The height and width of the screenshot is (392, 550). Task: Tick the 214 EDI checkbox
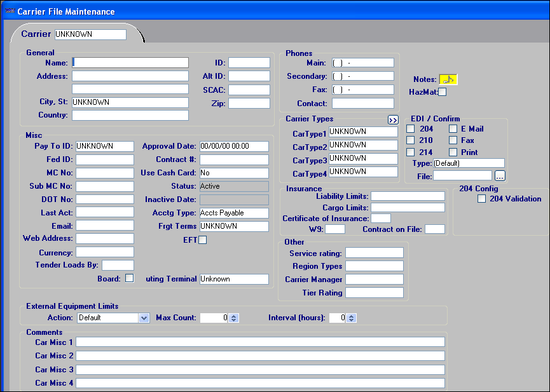tap(411, 152)
